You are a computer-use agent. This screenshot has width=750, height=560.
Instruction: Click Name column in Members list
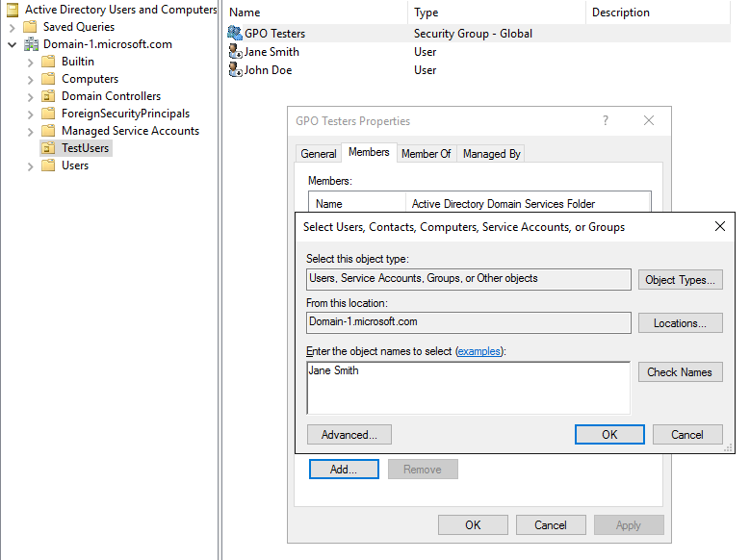tap(357, 204)
